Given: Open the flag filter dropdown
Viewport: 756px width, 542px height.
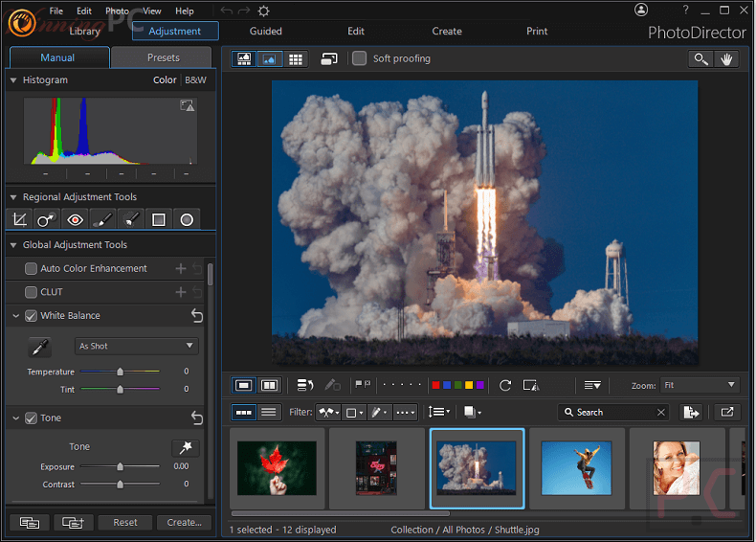Looking at the screenshot, I should [328, 412].
